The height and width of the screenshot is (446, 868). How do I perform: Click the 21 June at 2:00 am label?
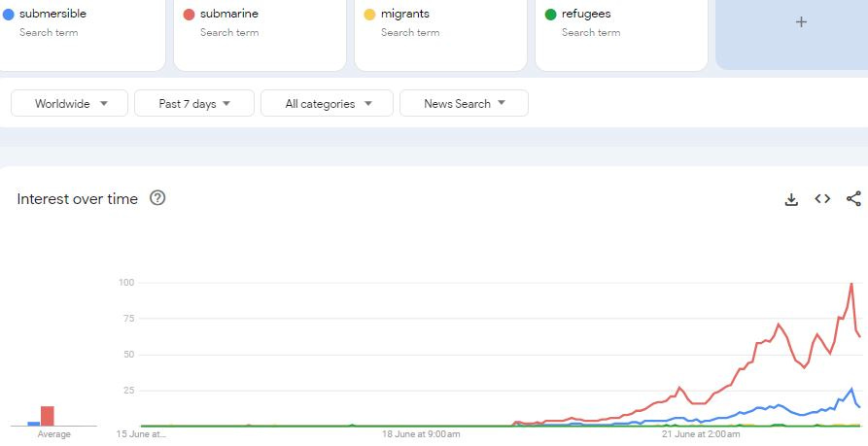pos(700,434)
